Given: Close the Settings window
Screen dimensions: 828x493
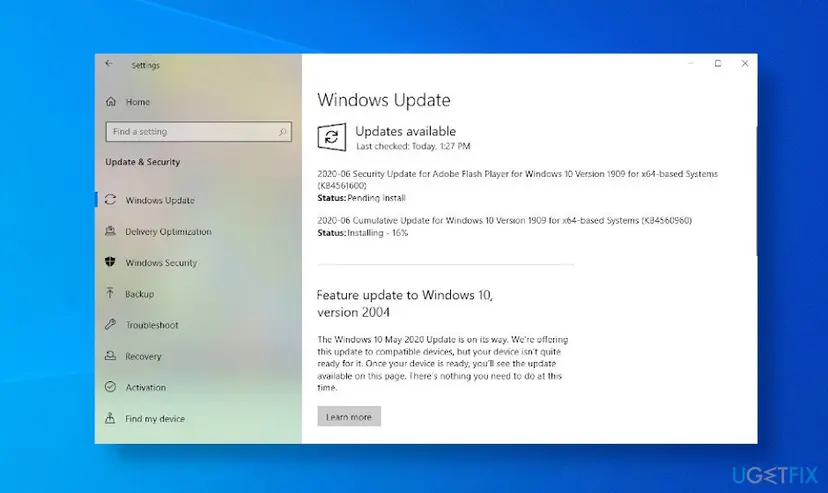Looking at the screenshot, I should click(745, 63).
